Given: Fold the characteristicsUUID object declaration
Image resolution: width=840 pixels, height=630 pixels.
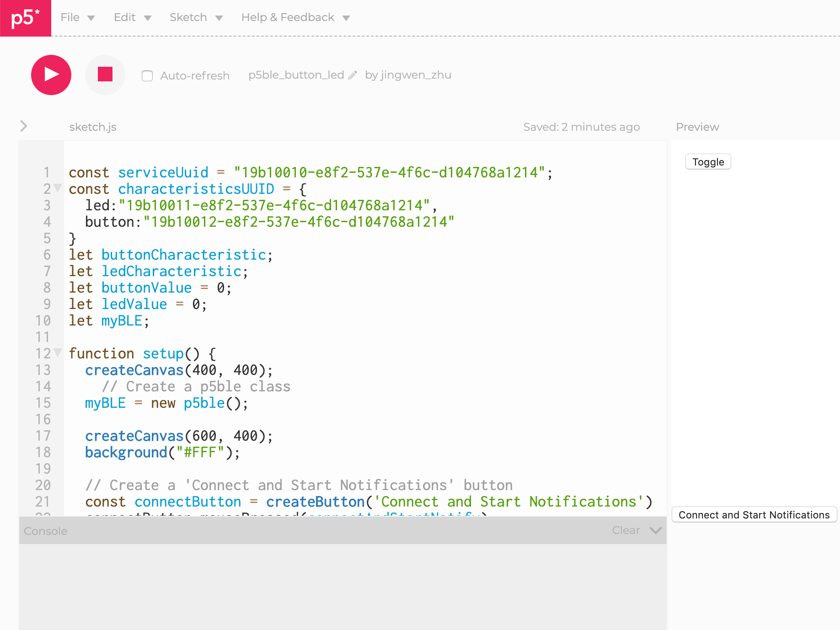Looking at the screenshot, I should click(57, 187).
